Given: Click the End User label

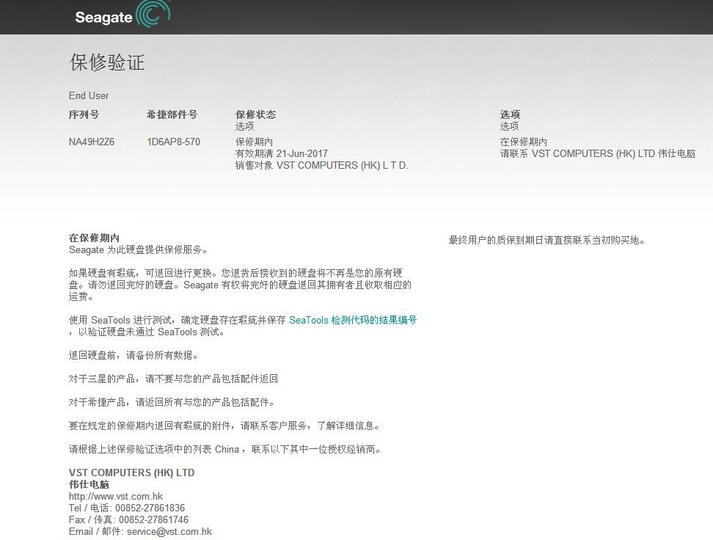Looking at the screenshot, I should [x=88, y=96].
